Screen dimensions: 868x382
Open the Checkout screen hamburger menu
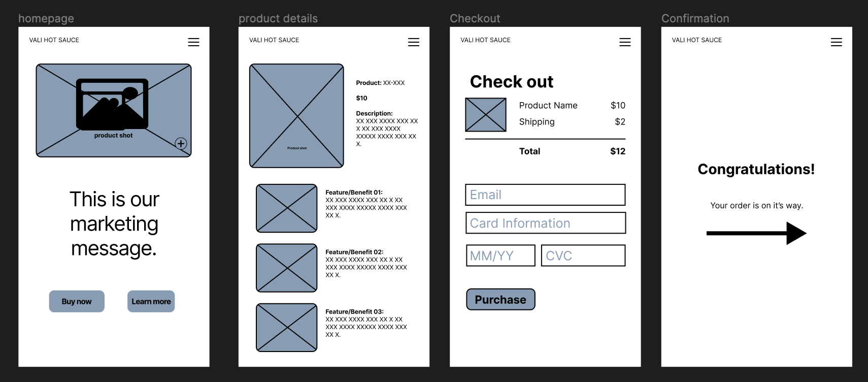click(x=625, y=42)
